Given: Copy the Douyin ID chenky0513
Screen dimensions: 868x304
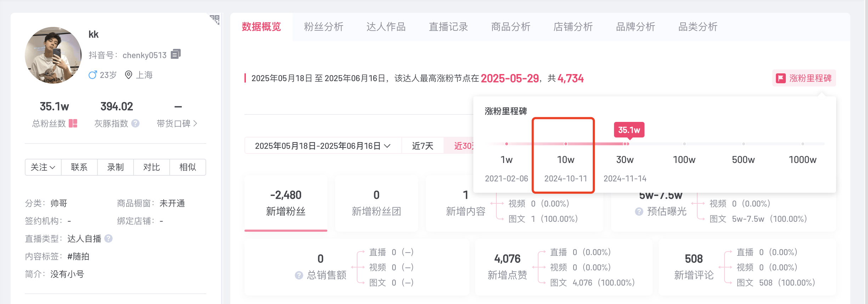Looking at the screenshot, I should coord(176,54).
